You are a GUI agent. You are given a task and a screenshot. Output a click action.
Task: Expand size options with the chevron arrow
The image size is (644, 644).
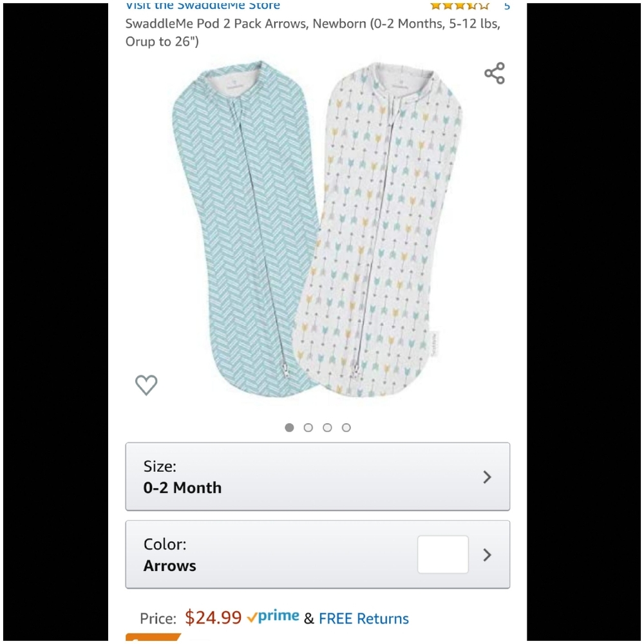(x=488, y=477)
